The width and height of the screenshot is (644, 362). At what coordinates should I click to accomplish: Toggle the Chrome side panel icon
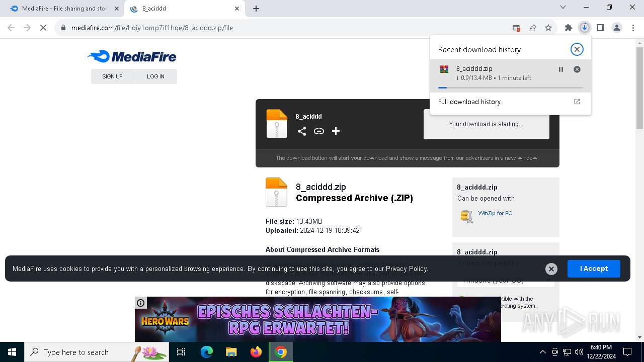point(600,28)
